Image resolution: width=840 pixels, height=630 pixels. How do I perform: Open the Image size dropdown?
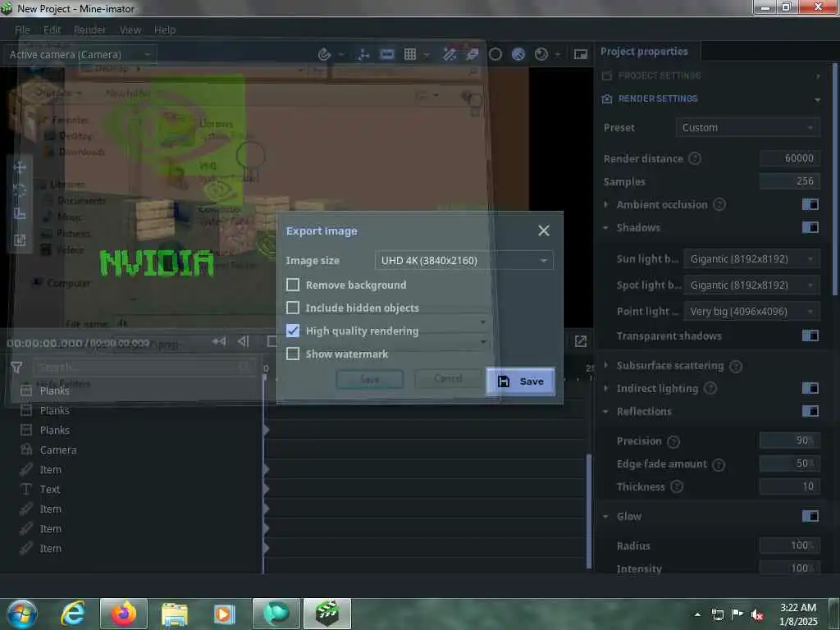[x=464, y=260]
